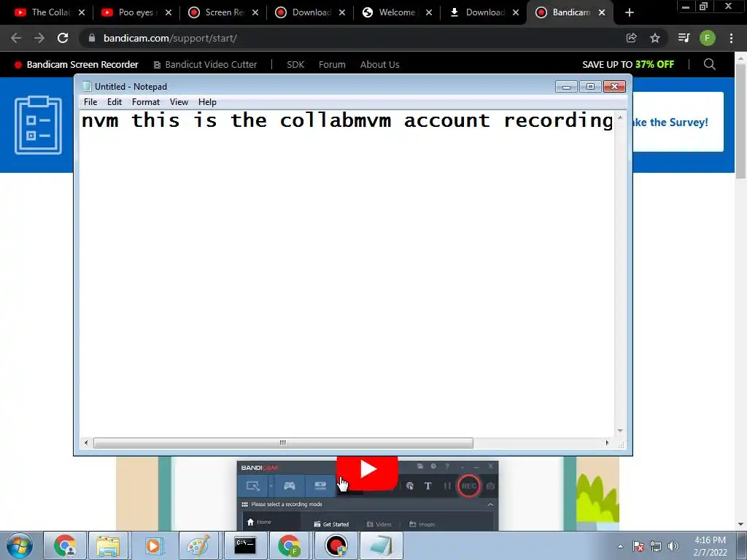Open Windows Explorer folder on taskbar
This screenshot has height=560, width=747.
[x=108, y=545]
